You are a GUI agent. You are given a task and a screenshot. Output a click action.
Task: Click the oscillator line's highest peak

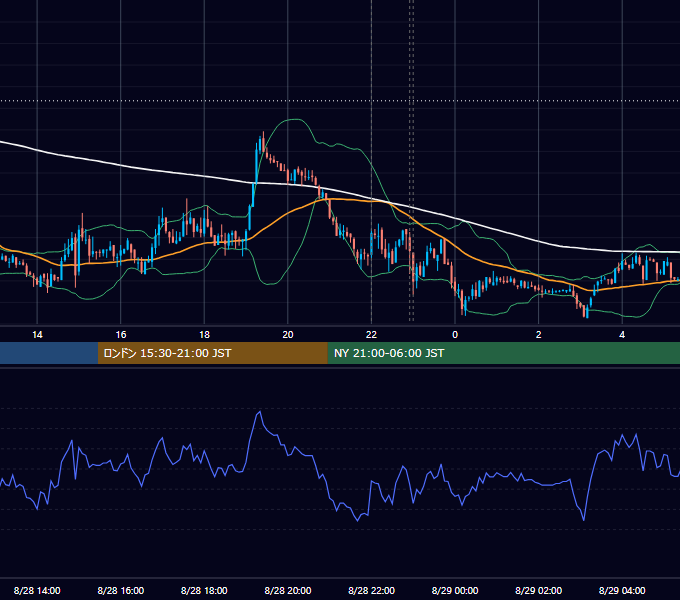click(260, 412)
